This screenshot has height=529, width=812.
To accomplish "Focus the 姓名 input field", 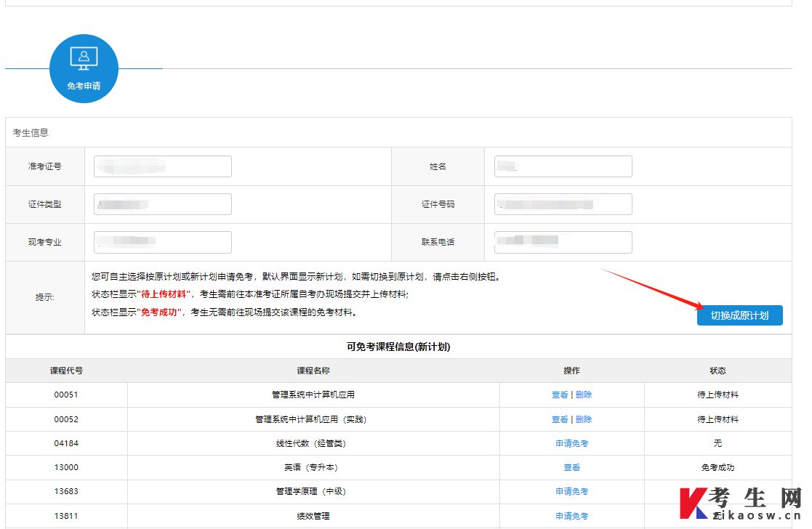I will click(563, 166).
